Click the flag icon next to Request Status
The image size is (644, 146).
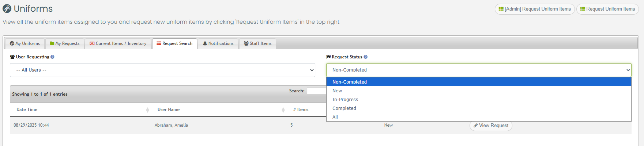click(x=328, y=57)
